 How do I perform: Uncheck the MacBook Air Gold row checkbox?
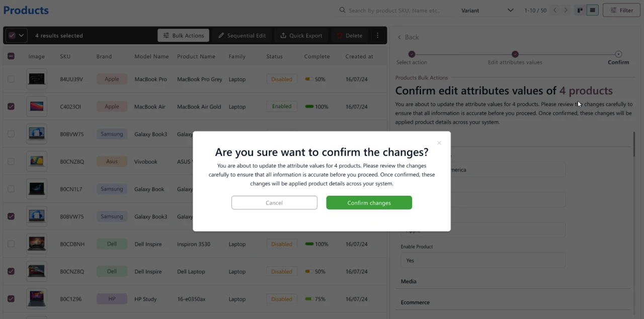click(x=11, y=107)
